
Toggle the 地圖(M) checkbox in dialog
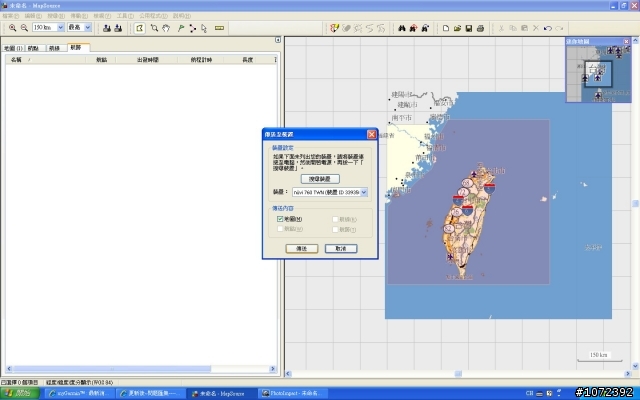pos(280,219)
